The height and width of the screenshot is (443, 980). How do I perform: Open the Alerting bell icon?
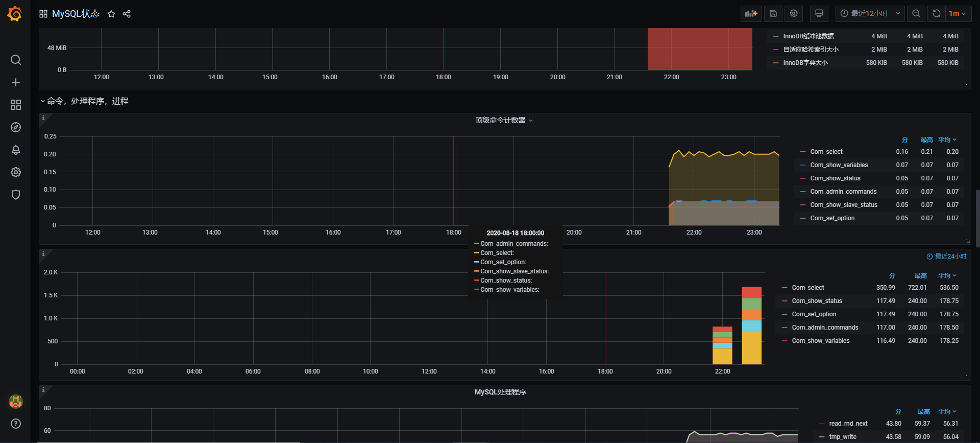point(16,150)
